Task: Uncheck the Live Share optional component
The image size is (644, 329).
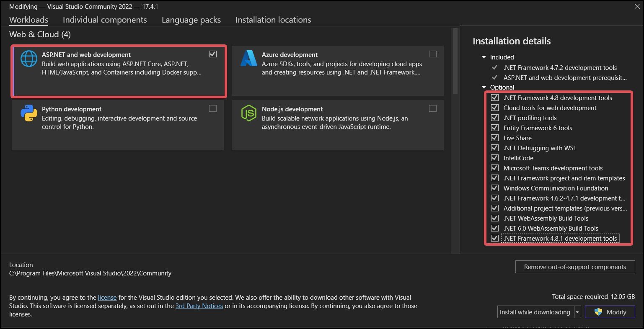Action: pyautogui.click(x=495, y=138)
